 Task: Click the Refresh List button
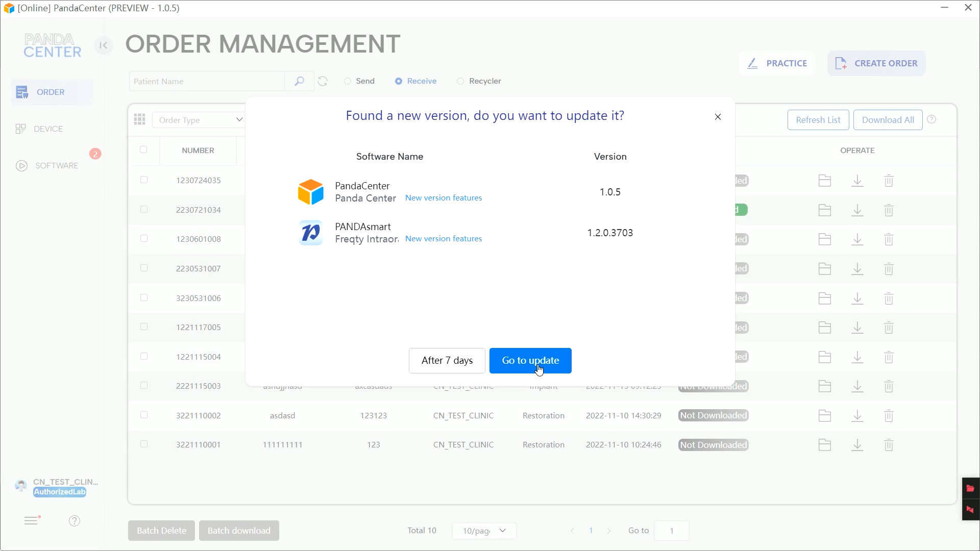(x=818, y=120)
